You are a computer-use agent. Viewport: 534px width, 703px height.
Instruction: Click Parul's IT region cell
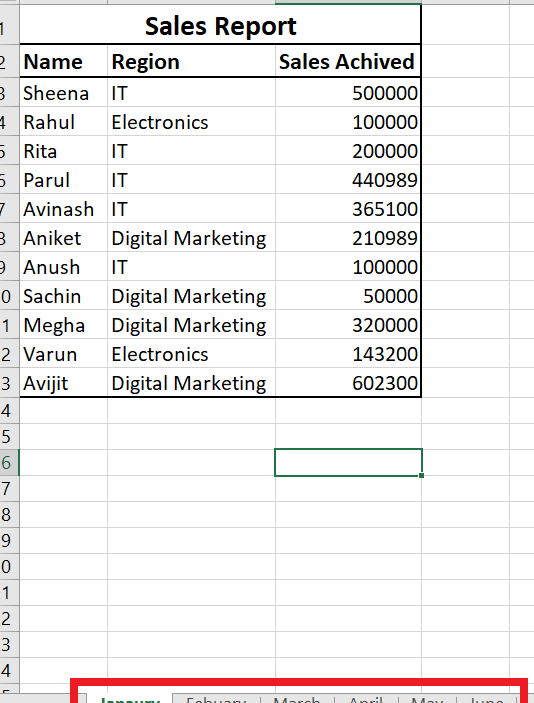(x=191, y=180)
